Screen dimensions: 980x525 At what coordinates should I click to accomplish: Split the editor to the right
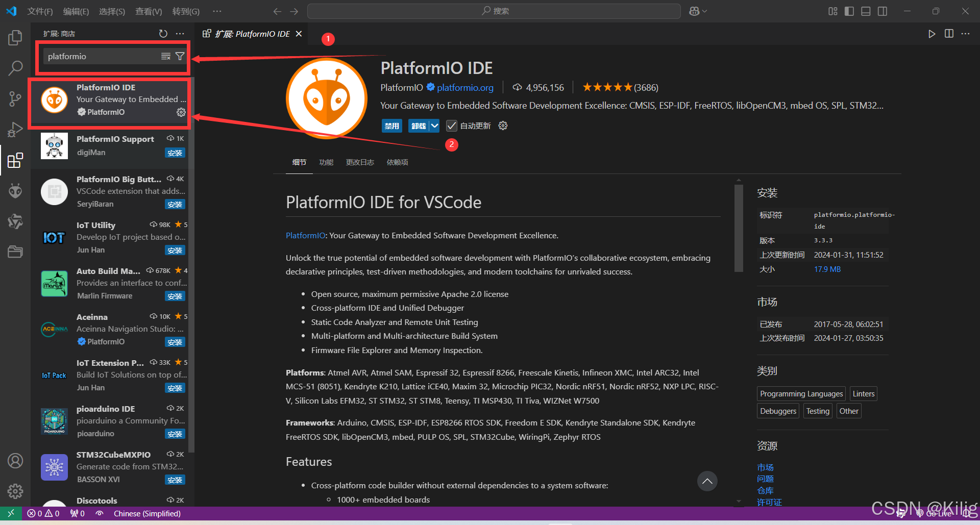pyautogui.click(x=949, y=34)
